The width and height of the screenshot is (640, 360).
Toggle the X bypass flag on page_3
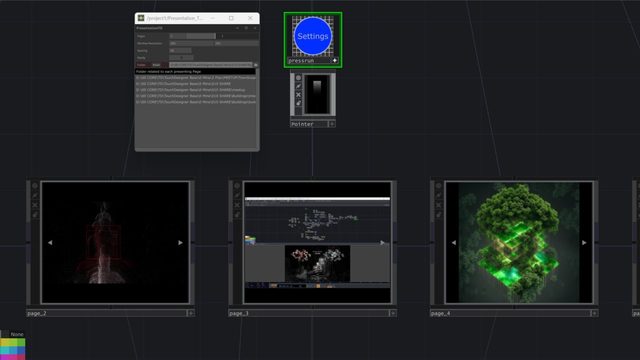pos(237,205)
